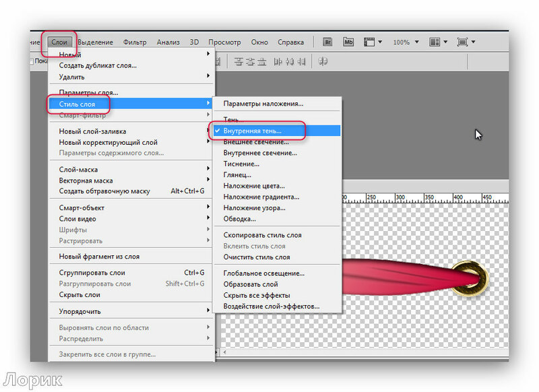The height and width of the screenshot is (392, 539).
Task: Open Параметры наложения options
Action: coord(277,104)
